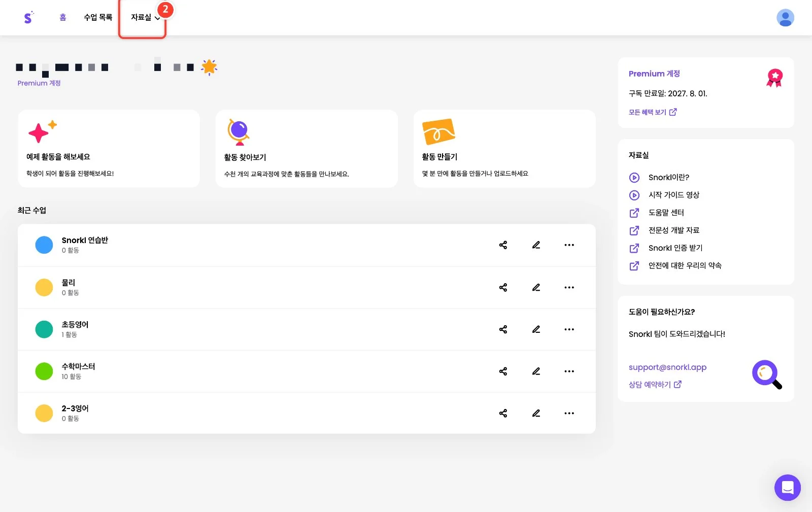Click the teal 초등영어 color circle
This screenshot has height=512, width=812.
click(x=44, y=329)
